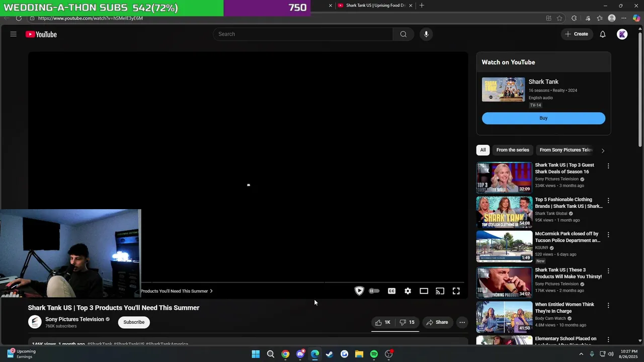The image size is (644, 362).
Task: Start voice search with microphone icon
Action: (x=426, y=34)
